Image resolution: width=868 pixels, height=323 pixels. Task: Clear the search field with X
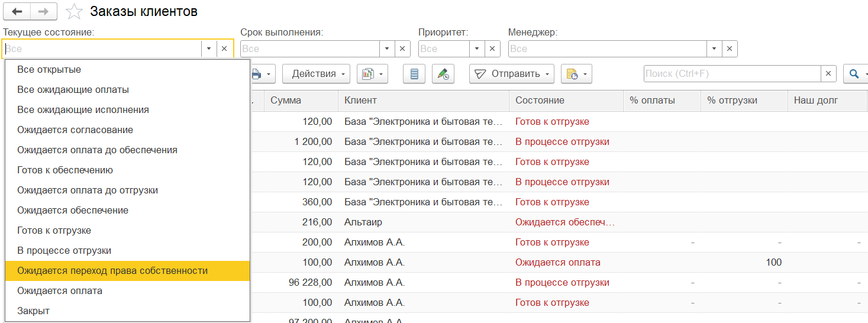pos(829,74)
